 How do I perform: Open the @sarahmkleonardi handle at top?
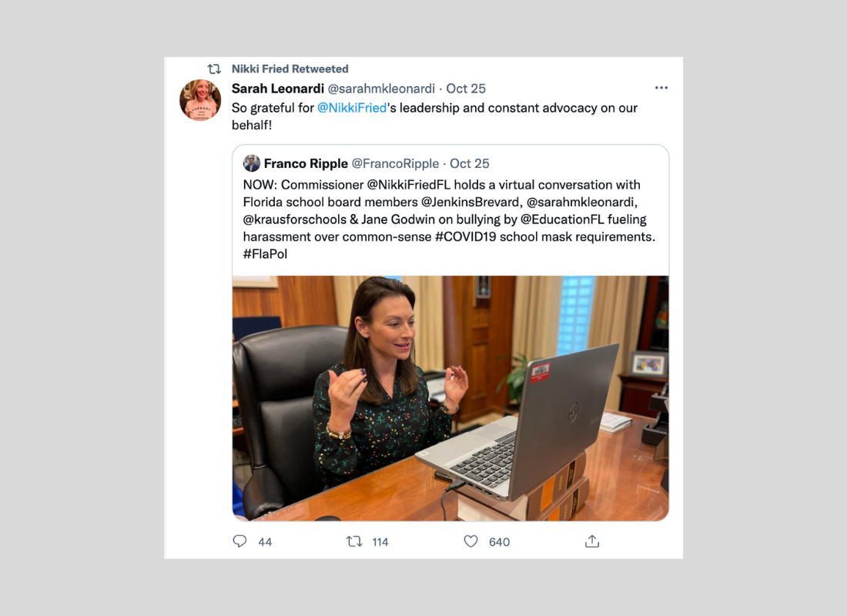381,89
